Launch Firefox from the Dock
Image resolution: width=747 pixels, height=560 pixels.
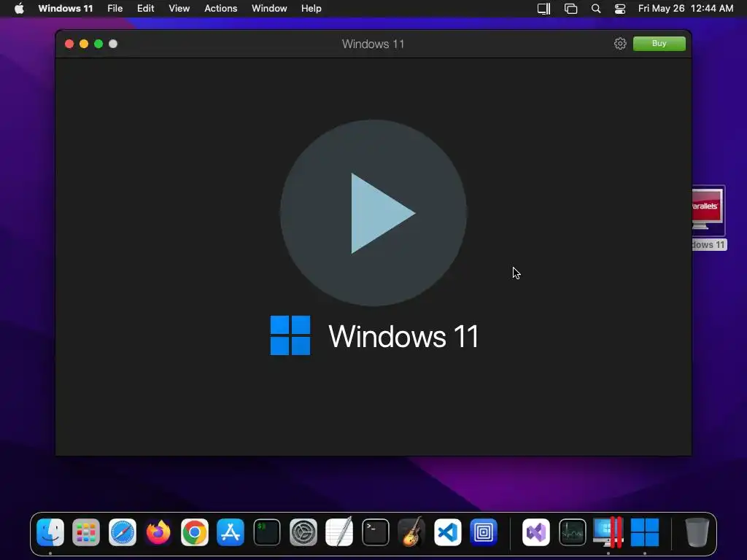tap(158, 532)
